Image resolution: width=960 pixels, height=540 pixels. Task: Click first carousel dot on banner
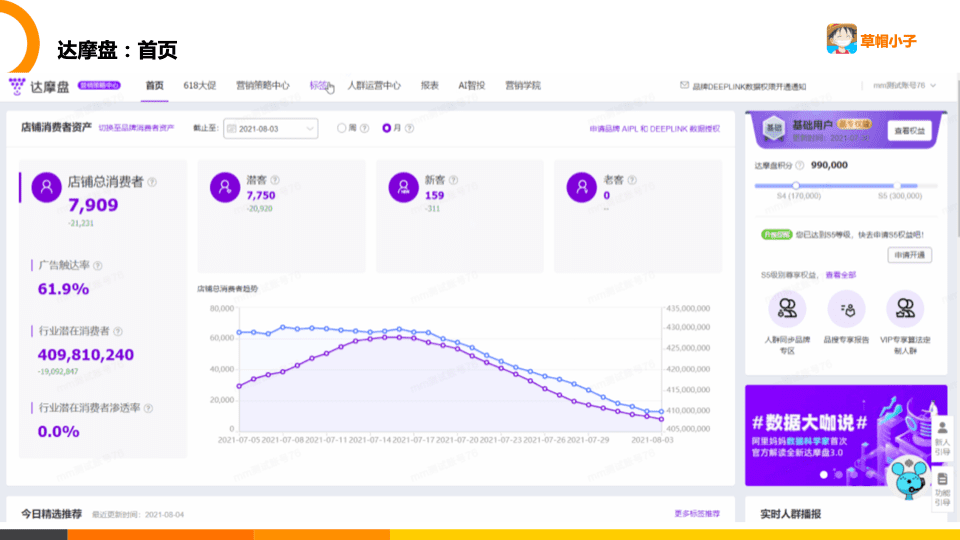(823, 474)
